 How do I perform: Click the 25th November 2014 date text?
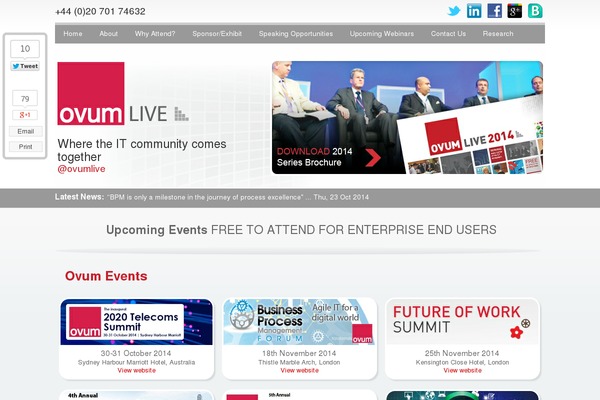click(x=462, y=353)
